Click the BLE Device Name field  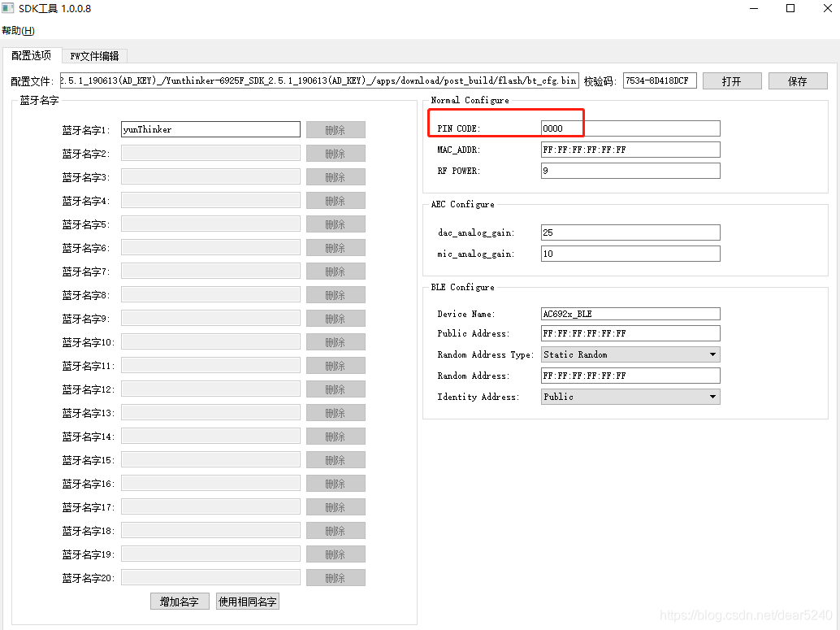click(x=630, y=314)
